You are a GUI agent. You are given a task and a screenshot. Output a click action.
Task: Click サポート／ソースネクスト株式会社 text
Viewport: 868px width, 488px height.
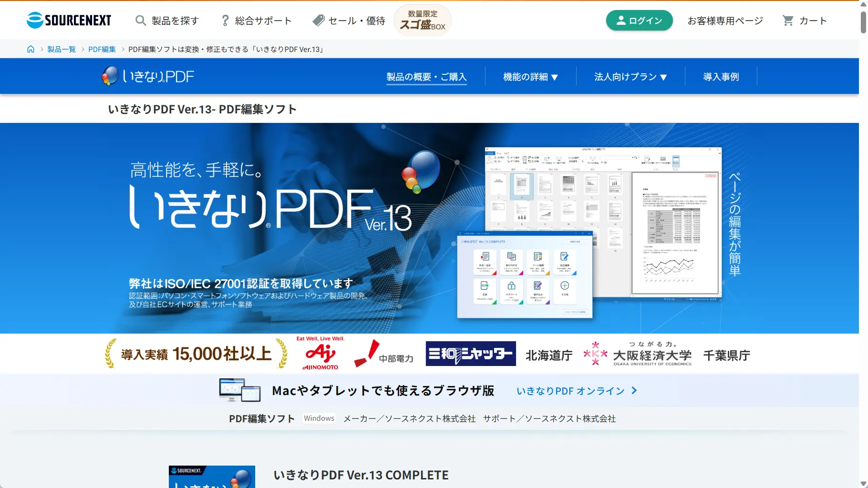pyautogui.click(x=549, y=418)
